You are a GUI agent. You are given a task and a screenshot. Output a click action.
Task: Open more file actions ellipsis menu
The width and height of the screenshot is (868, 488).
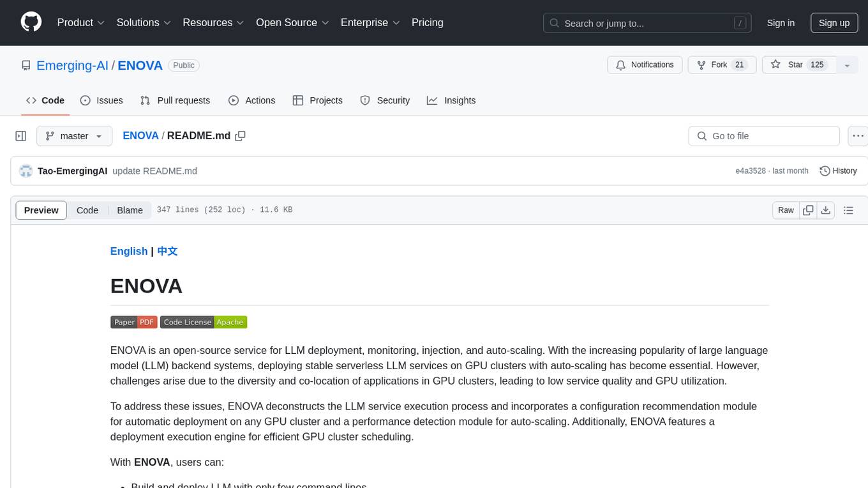(x=858, y=136)
